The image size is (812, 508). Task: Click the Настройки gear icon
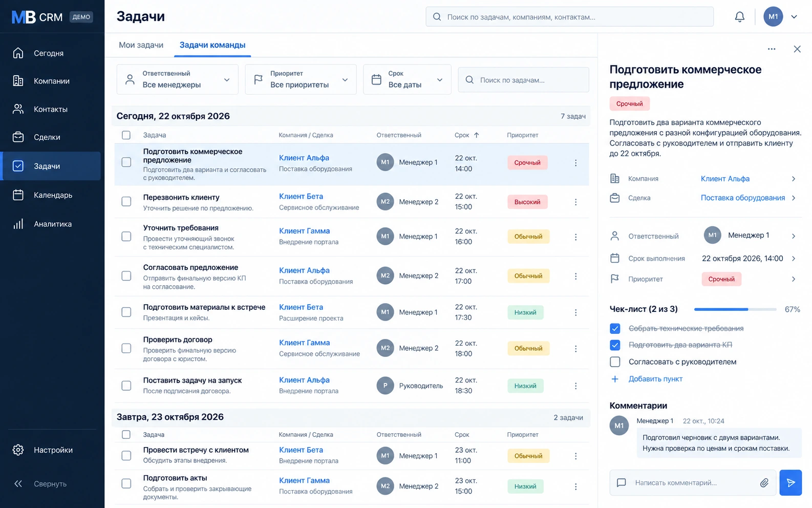point(18,450)
